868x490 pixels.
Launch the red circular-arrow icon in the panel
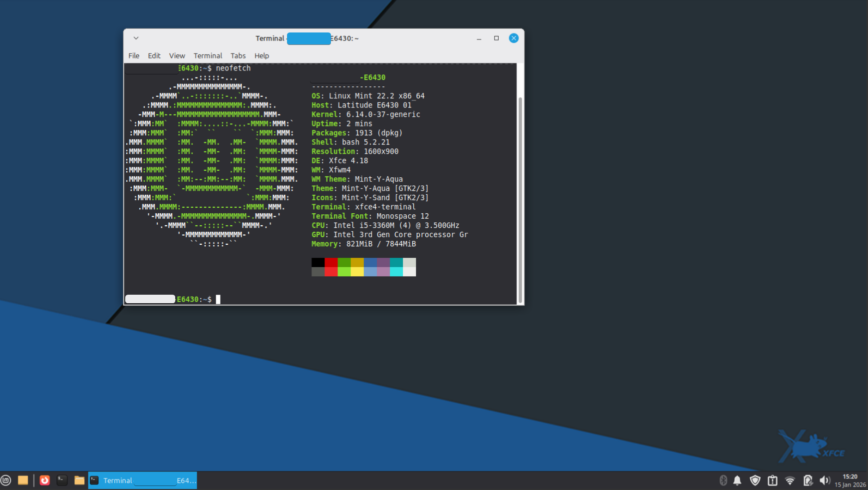(45, 481)
